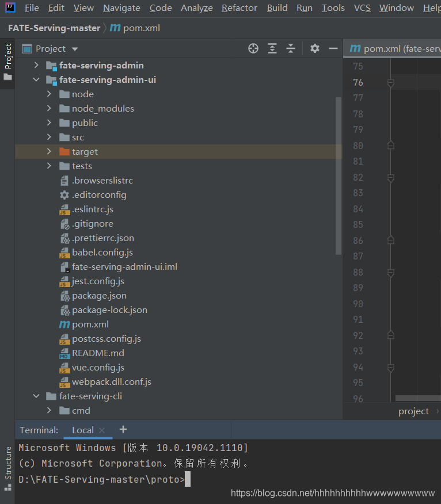
Task: Click fold marker at line 76
Action: point(391,83)
